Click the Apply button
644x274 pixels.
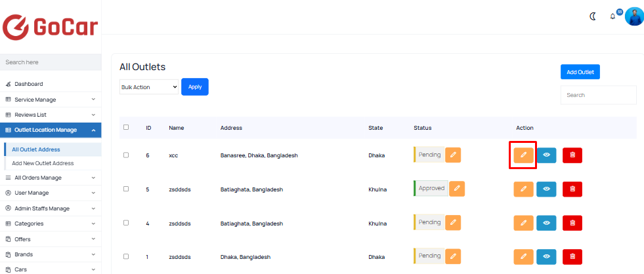click(x=195, y=87)
